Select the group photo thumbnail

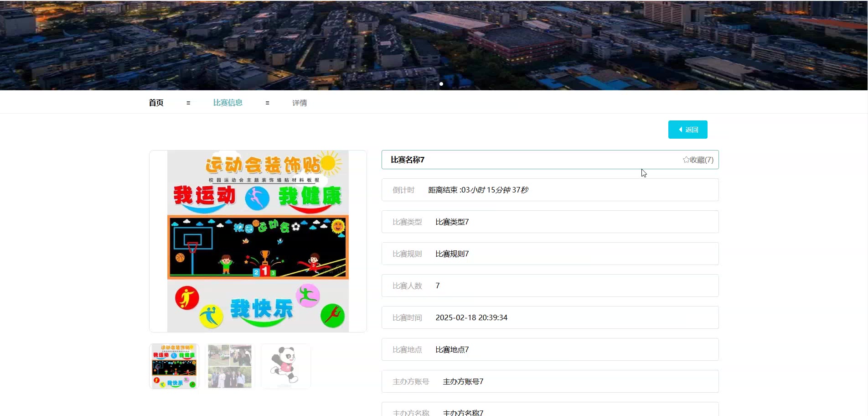tap(230, 366)
